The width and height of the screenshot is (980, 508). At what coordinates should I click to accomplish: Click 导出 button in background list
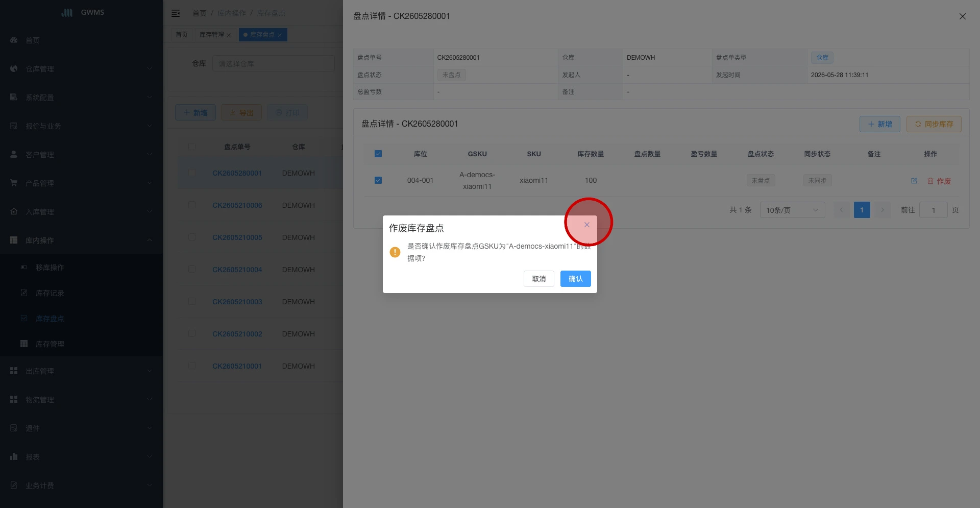[x=241, y=113]
